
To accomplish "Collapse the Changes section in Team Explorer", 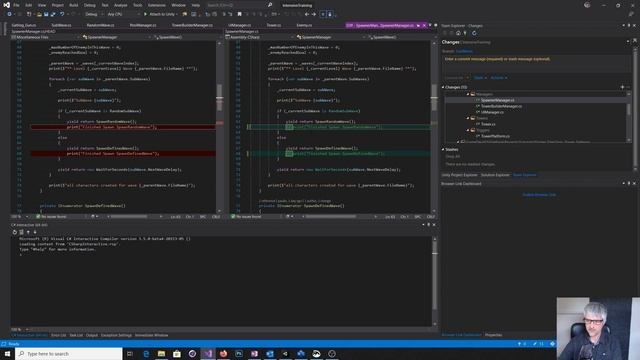I will [443, 87].
